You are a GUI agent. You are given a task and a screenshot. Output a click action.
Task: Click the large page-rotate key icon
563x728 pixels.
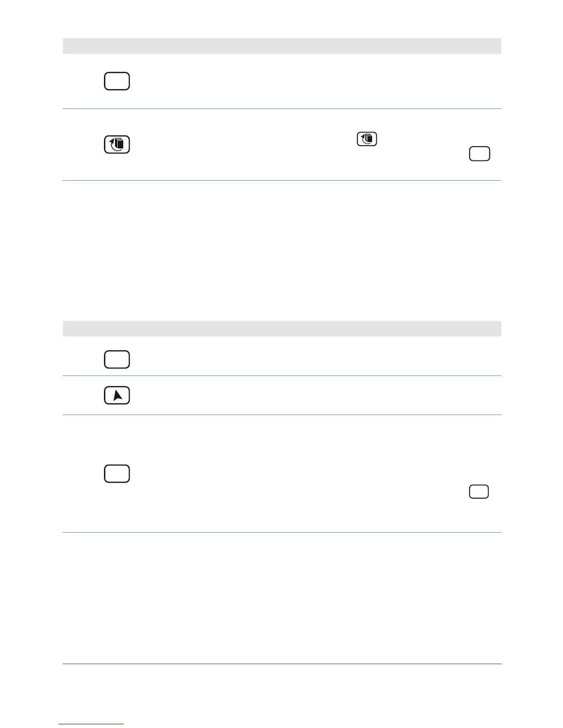point(117,145)
